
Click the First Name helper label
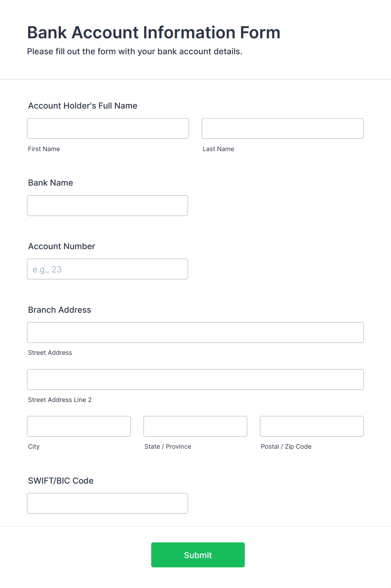click(44, 149)
